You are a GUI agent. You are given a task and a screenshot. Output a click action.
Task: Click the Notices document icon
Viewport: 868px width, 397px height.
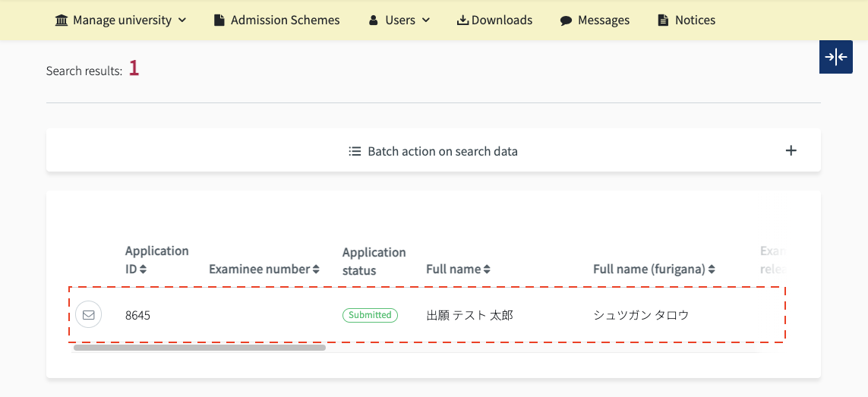click(663, 20)
